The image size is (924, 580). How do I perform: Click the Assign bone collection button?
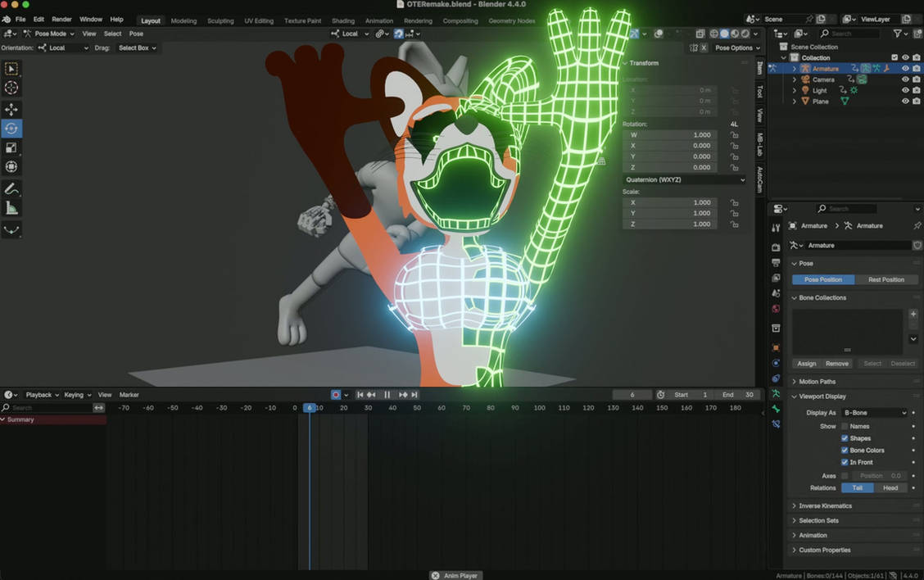pyautogui.click(x=807, y=364)
